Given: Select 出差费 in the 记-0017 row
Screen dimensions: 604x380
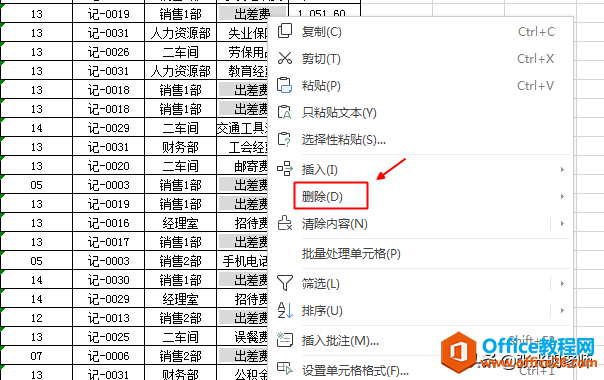Looking at the screenshot, I should [x=243, y=242].
